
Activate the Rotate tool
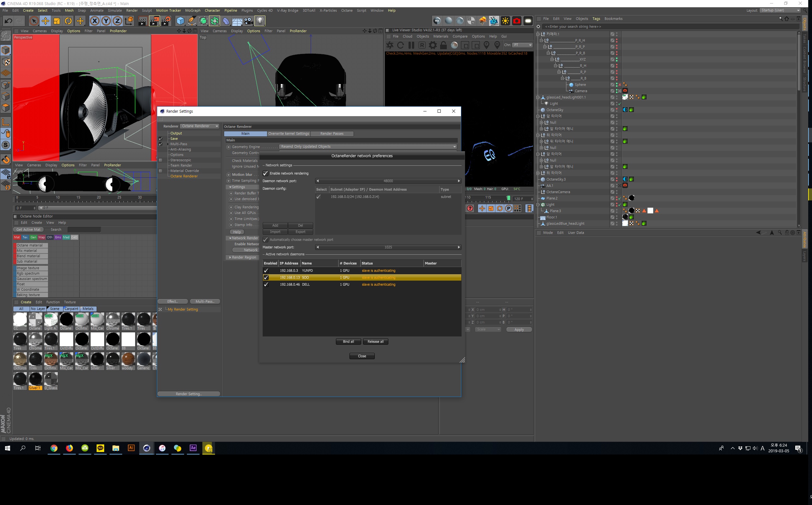[69, 21]
